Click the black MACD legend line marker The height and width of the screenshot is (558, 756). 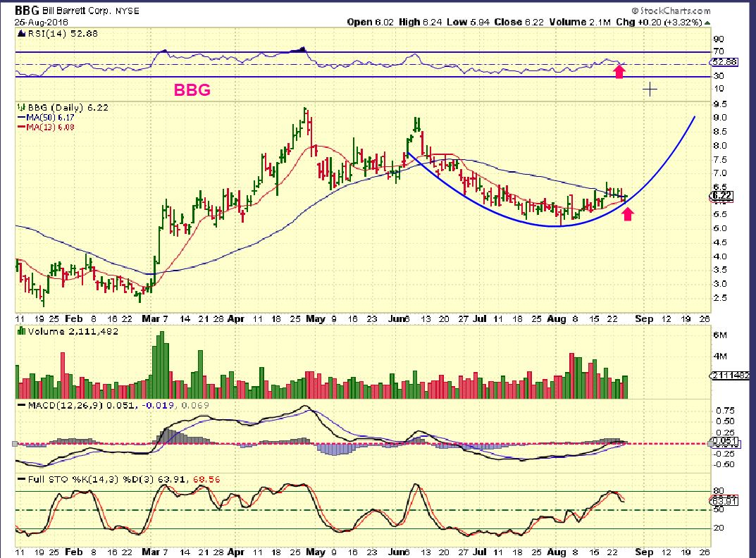(22, 405)
